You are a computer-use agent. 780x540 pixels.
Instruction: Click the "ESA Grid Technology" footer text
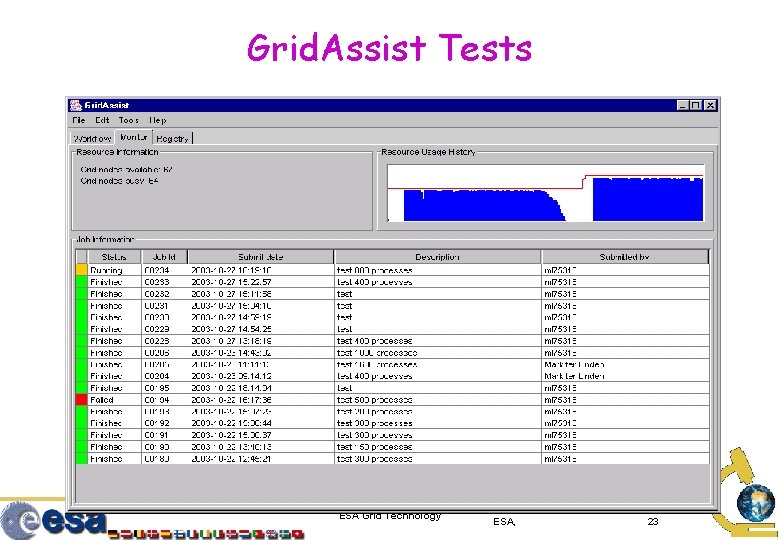tap(390, 516)
